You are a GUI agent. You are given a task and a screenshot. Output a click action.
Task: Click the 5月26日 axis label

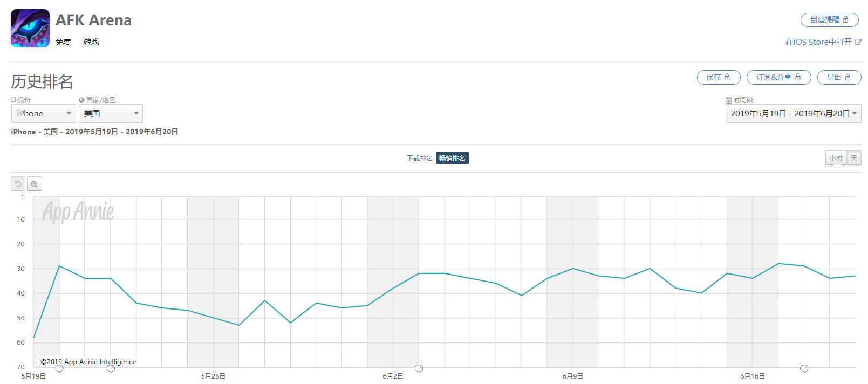pos(213,376)
